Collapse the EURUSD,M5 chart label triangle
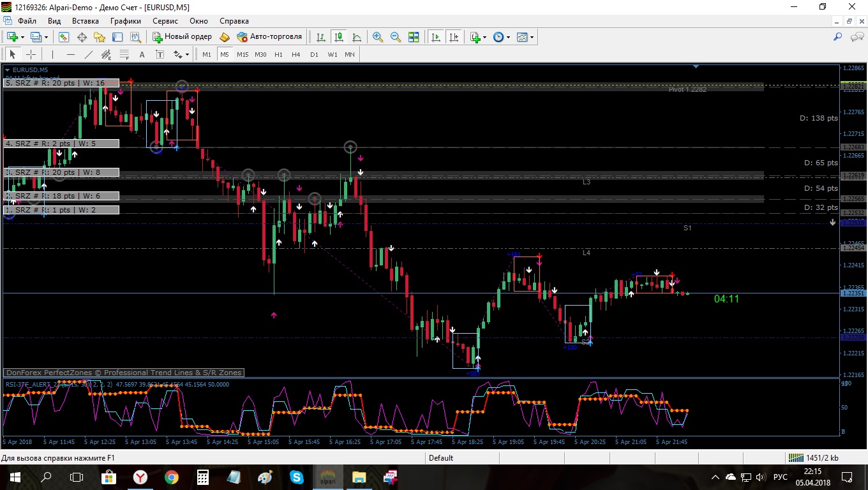The image size is (868, 490). (x=7, y=70)
